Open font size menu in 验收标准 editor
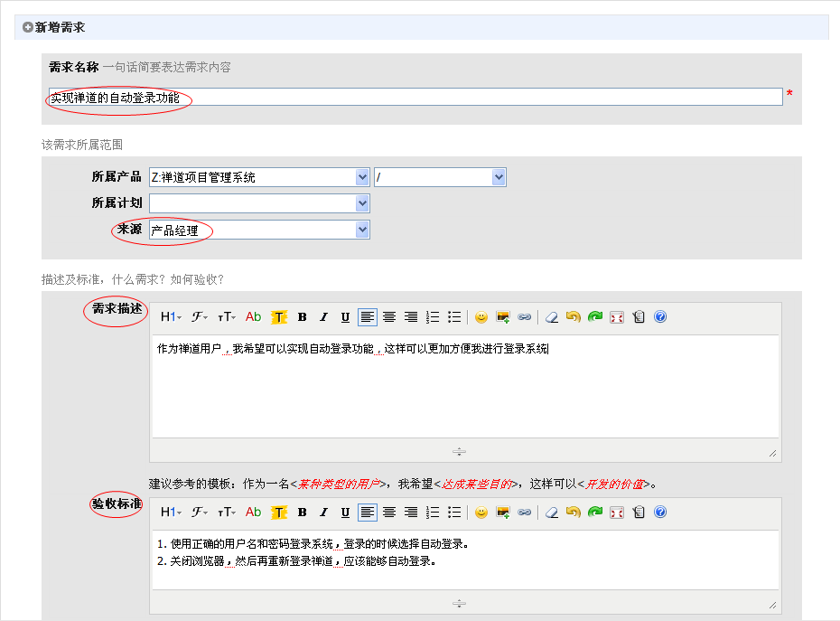Viewport: 840px width, 621px height. (227, 513)
